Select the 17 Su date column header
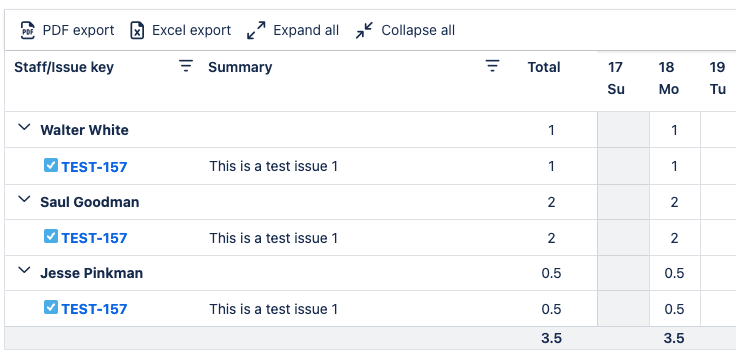The image size is (736, 362). (x=616, y=78)
